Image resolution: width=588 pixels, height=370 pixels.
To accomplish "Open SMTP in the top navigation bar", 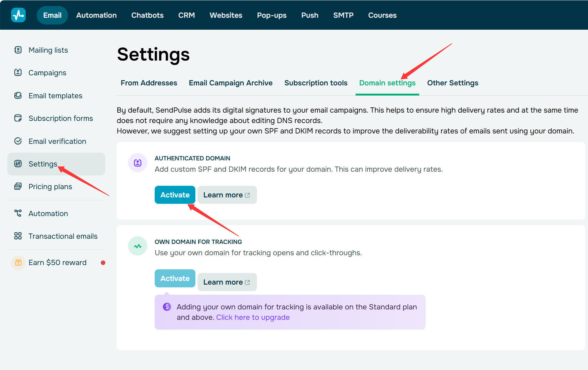I will click(343, 15).
